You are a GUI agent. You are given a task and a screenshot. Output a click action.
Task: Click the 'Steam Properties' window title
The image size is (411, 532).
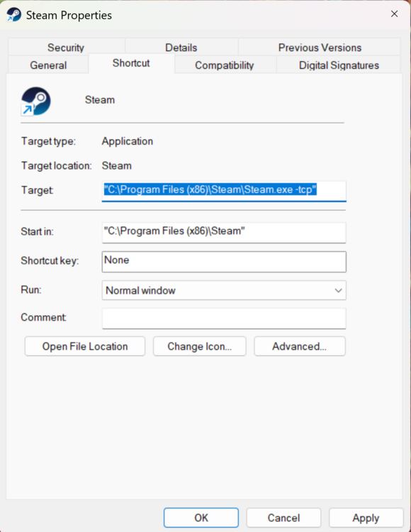click(x=69, y=16)
